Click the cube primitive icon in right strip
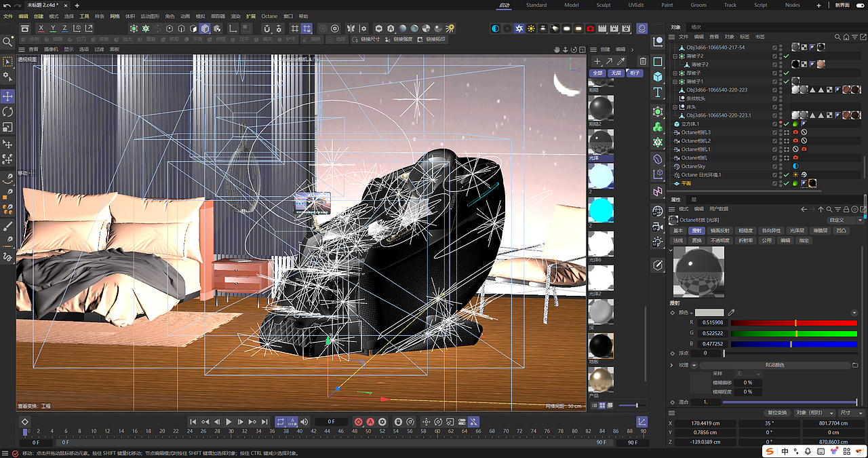The height and width of the screenshot is (458, 868). coord(657,77)
